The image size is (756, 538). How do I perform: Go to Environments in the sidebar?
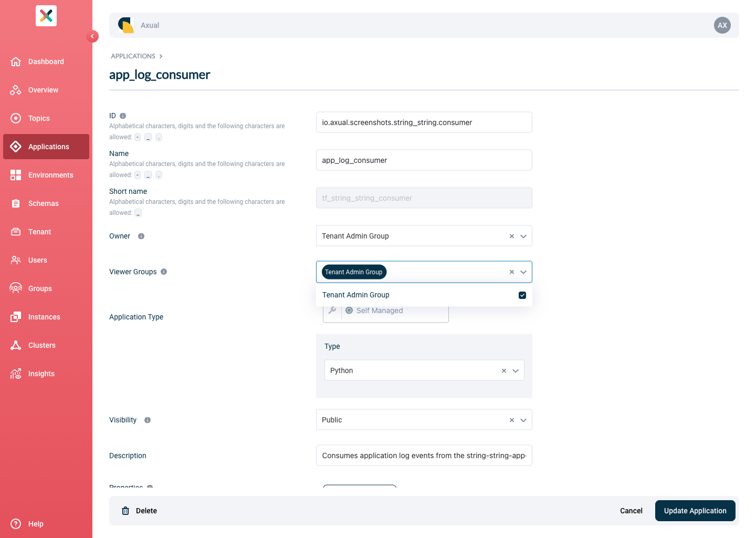click(46, 175)
